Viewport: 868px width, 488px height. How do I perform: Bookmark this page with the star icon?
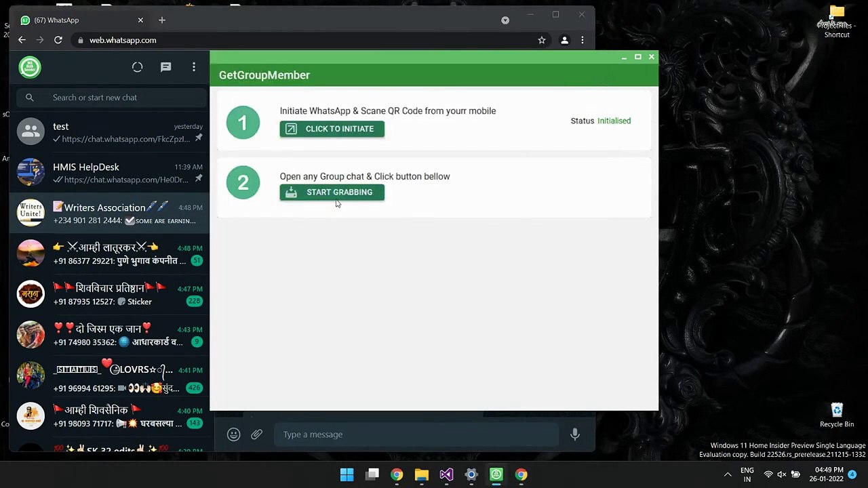542,40
